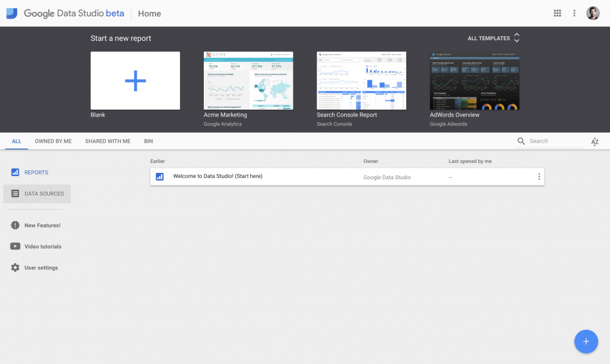Click the Owner column header
The image size is (610, 364).
click(371, 161)
